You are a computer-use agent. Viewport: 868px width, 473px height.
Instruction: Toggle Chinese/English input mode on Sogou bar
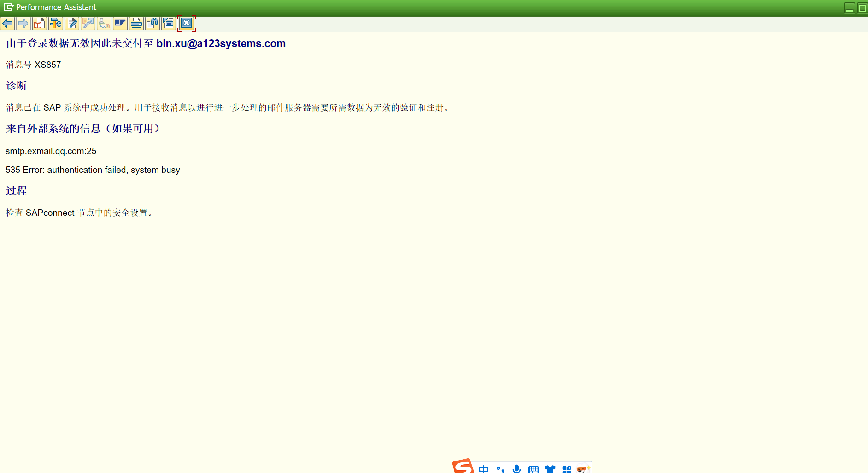(x=484, y=469)
